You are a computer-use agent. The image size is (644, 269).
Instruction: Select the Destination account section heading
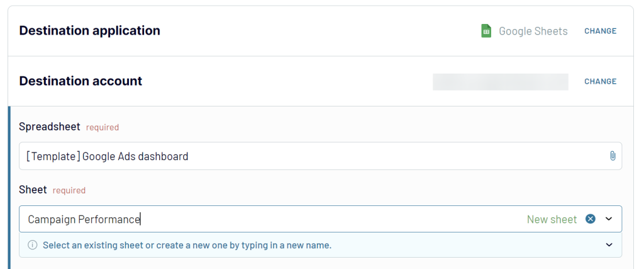(80, 81)
